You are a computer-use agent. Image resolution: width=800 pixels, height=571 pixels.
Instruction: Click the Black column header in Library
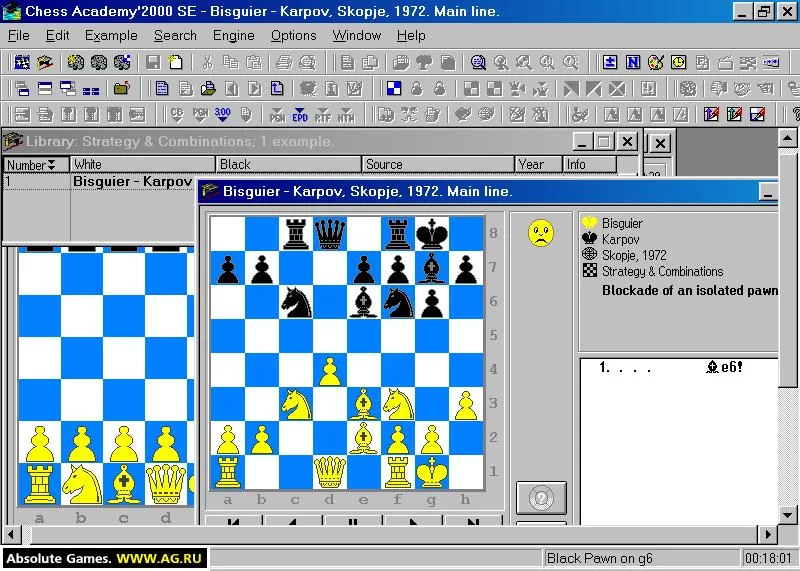(288, 164)
